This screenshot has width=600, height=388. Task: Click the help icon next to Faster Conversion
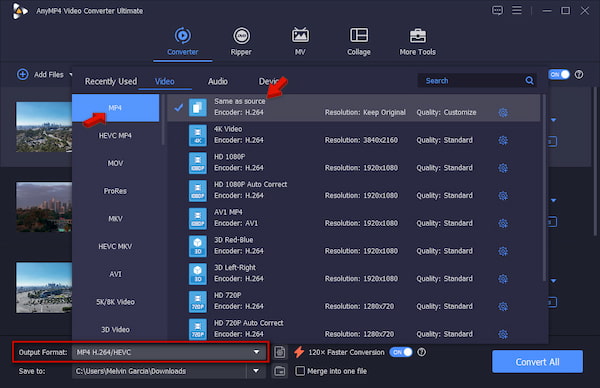[421, 352]
